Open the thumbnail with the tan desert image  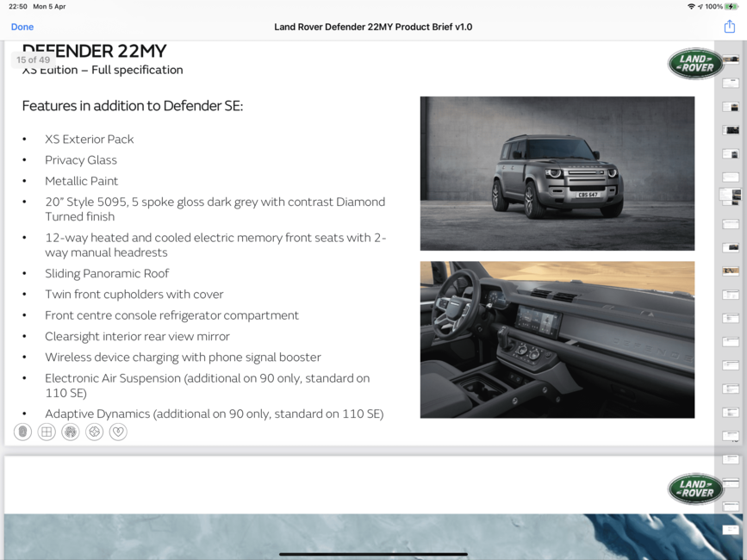pos(731,271)
